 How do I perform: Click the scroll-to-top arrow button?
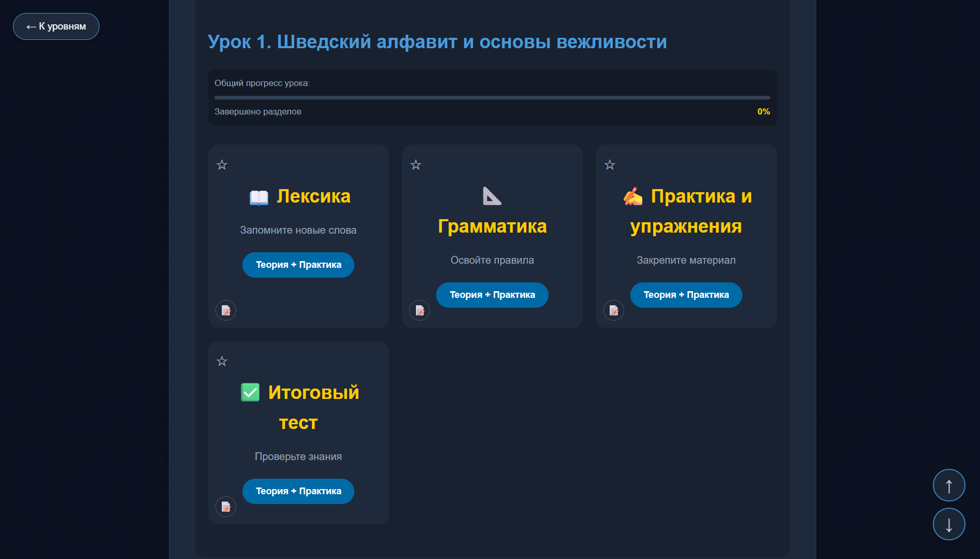coord(949,485)
